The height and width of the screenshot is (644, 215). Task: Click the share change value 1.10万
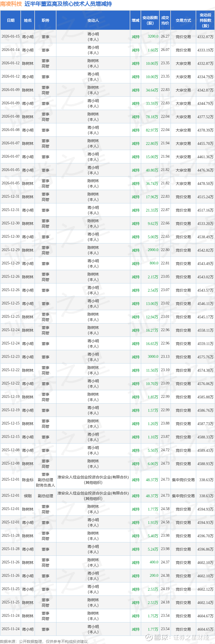pos(153,437)
